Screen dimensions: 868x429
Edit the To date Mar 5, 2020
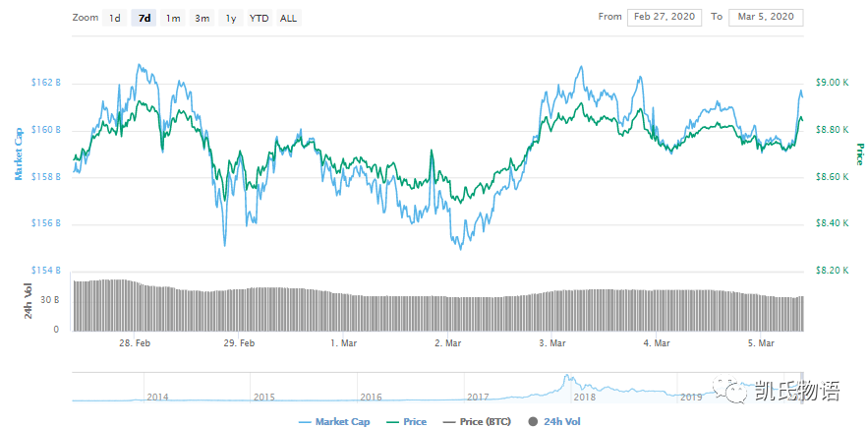tap(766, 17)
